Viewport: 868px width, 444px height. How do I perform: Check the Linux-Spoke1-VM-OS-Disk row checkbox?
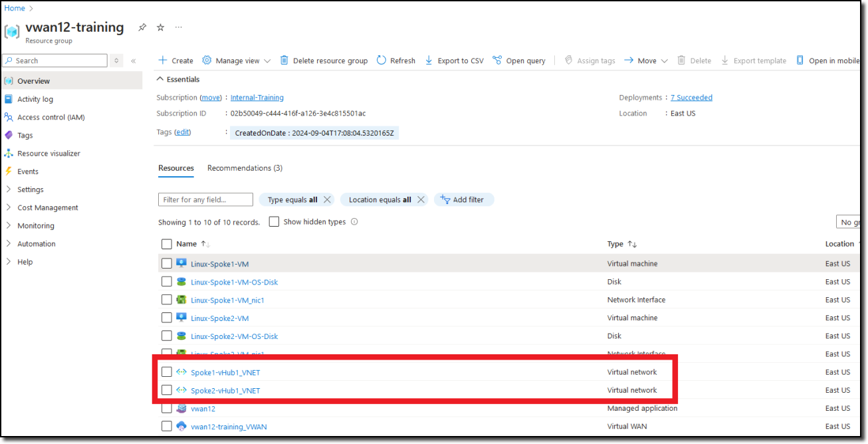coord(167,282)
